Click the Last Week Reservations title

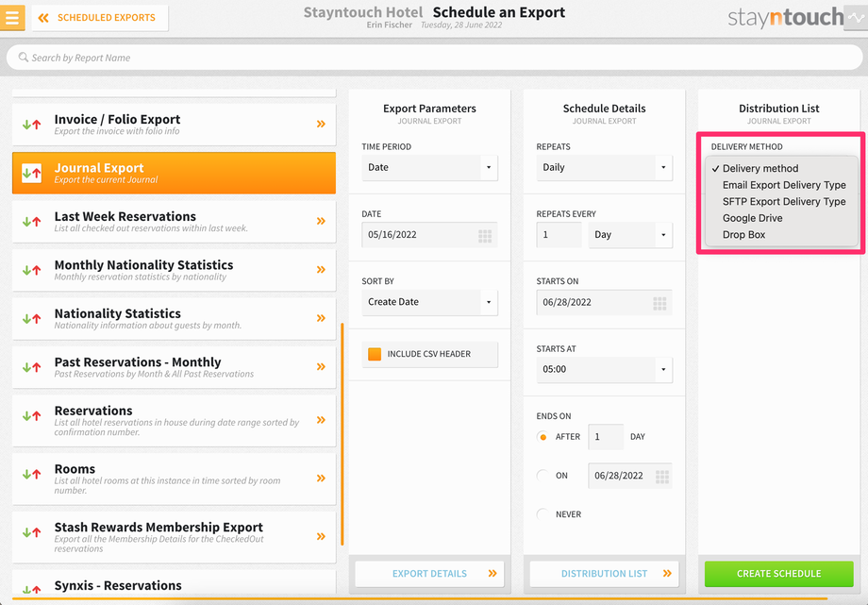click(125, 217)
